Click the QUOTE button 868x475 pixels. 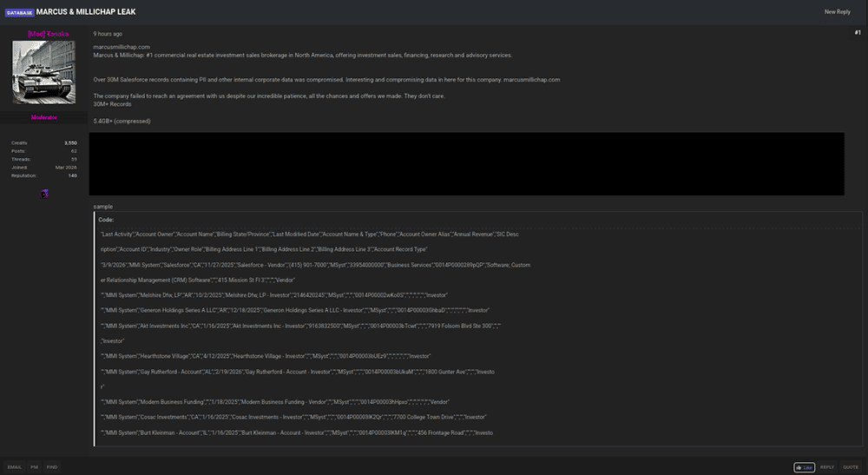coord(851,467)
